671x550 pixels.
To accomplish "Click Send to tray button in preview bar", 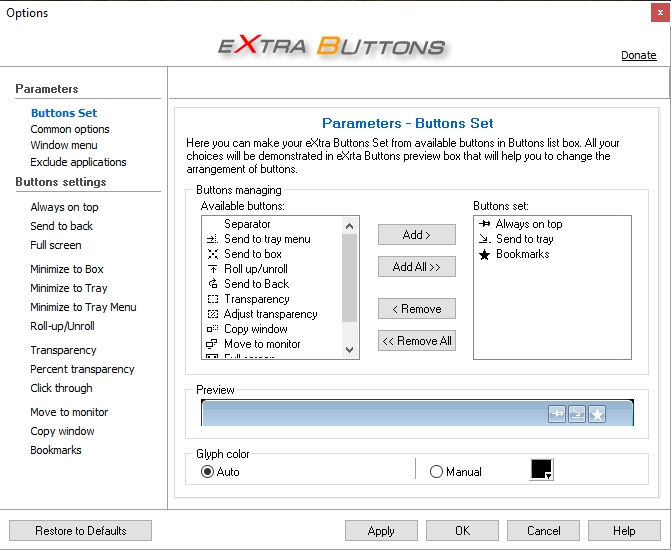I will pyautogui.click(x=577, y=414).
